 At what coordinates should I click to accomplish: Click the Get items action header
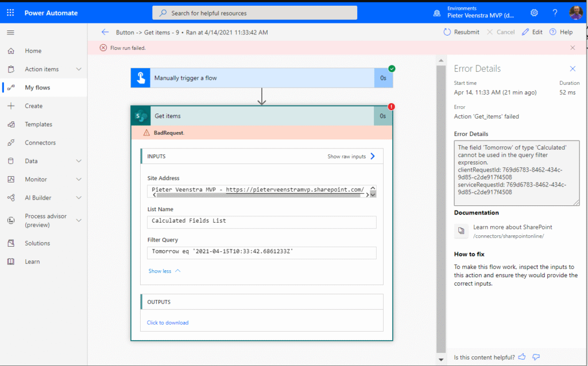point(262,116)
